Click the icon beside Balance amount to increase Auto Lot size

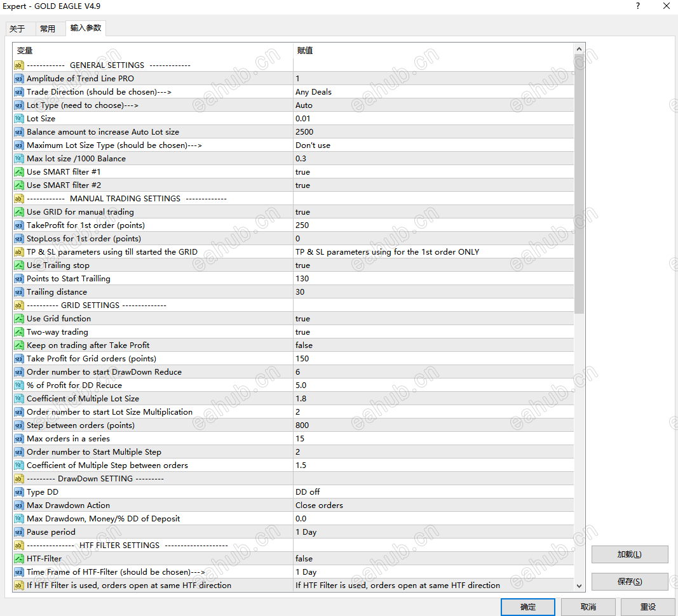coord(18,132)
